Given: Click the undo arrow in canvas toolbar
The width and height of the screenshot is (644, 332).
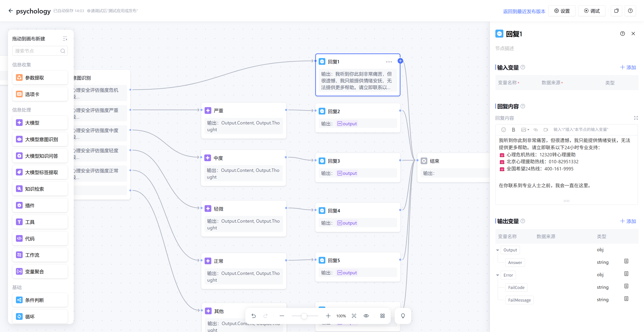Looking at the screenshot, I should pos(253,316).
